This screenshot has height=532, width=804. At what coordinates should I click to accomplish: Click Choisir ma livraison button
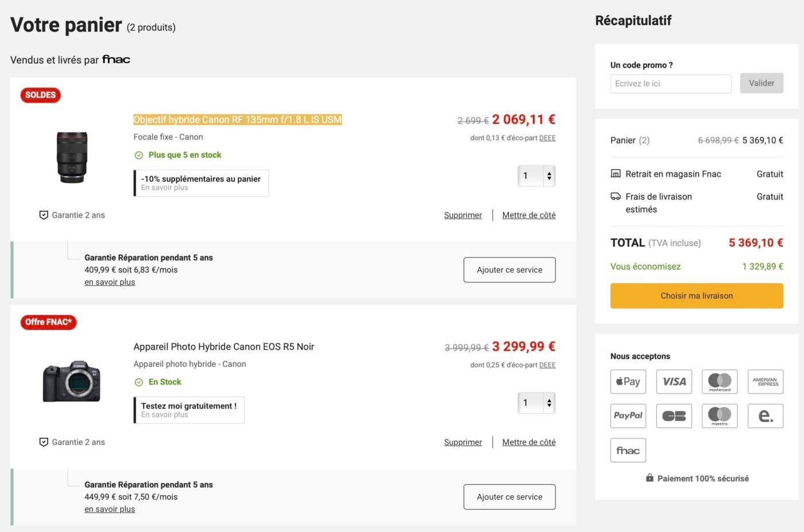[697, 296]
